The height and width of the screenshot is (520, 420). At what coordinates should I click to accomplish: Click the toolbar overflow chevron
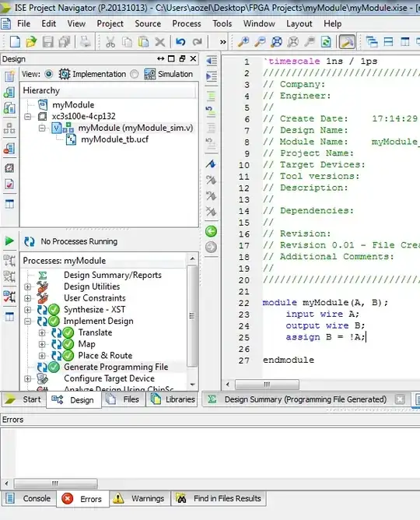[223, 42]
